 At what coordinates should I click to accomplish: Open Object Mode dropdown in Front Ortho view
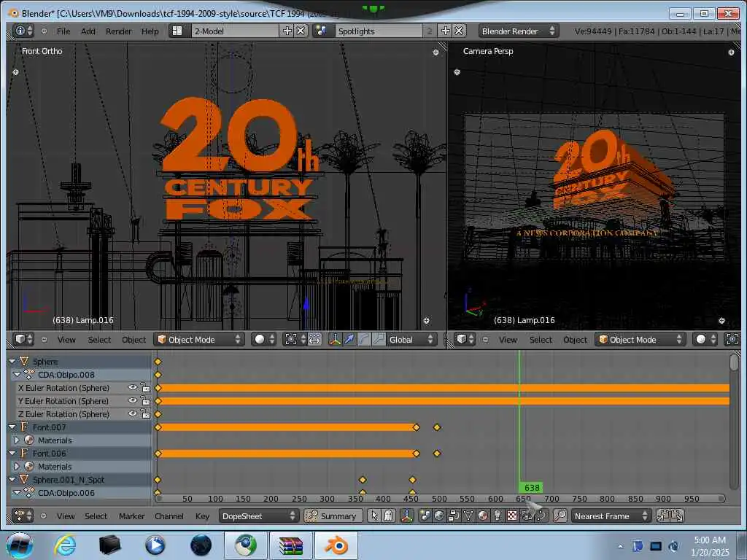point(199,340)
